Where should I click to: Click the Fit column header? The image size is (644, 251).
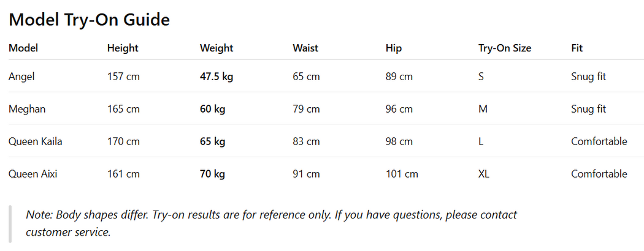click(577, 48)
